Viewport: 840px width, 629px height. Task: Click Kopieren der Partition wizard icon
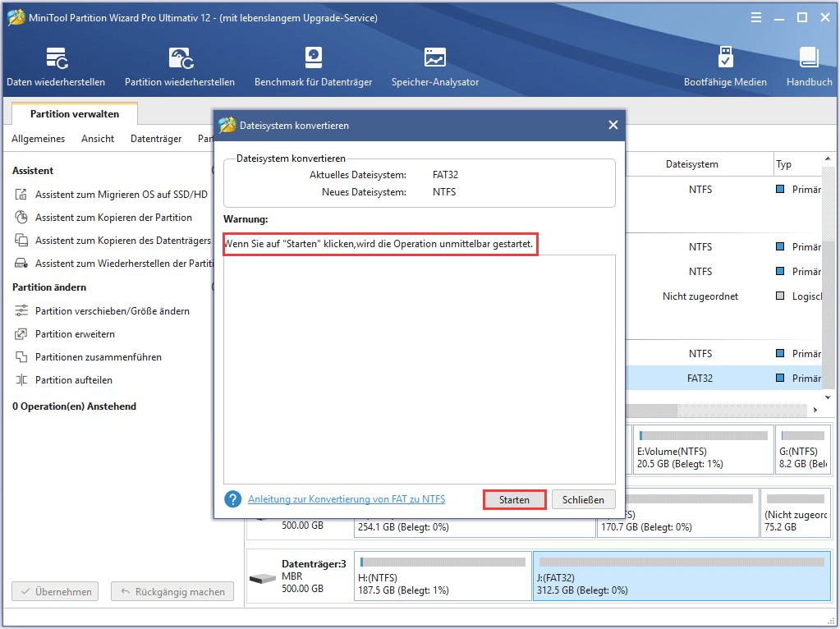21,218
